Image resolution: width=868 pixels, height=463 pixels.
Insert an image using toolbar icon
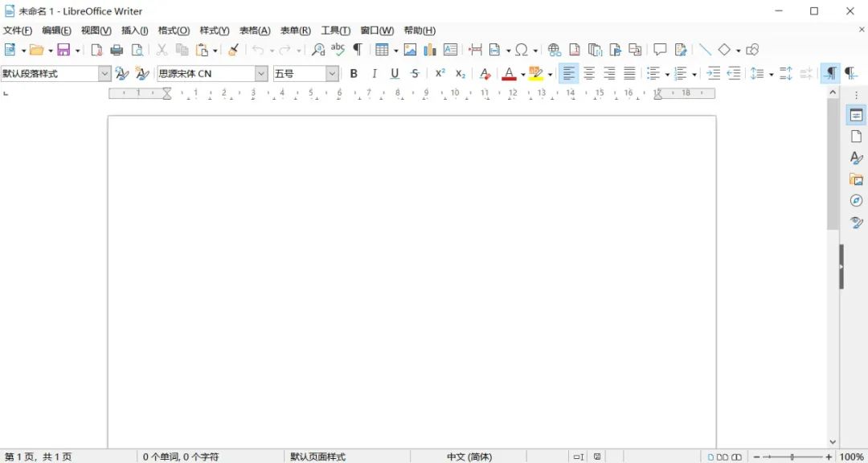pyautogui.click(x=410, y=50)
